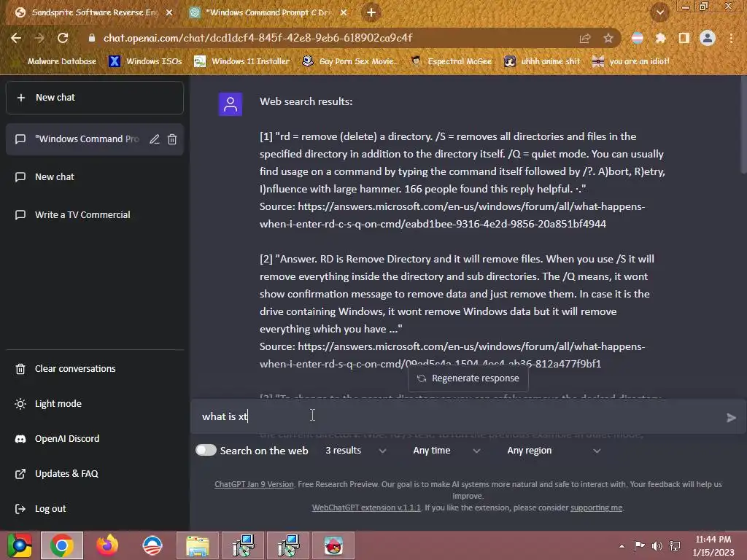Open the Chrome three-dot menu
Viewport: 747px width, 560px height.
pyautogui.click(x=731, y=38)
